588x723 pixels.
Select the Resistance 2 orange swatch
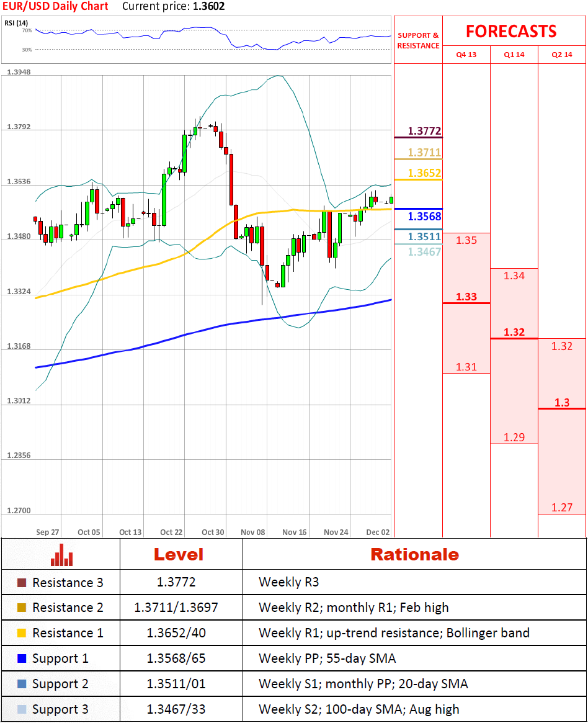tap(22, 608)
